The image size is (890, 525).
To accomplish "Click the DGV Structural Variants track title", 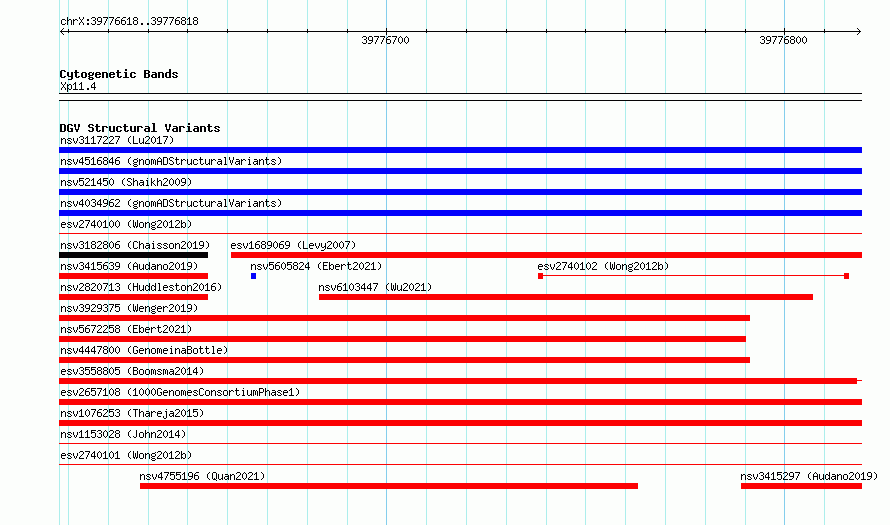I will coord(140,128).
